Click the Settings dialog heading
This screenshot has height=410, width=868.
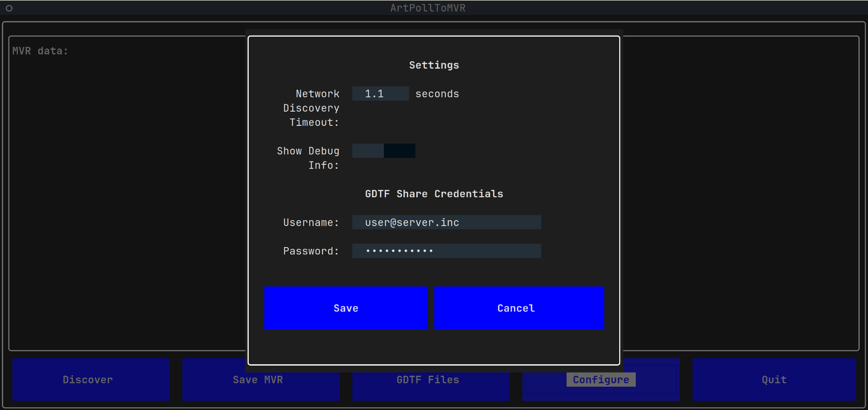(x=434, y=65)
